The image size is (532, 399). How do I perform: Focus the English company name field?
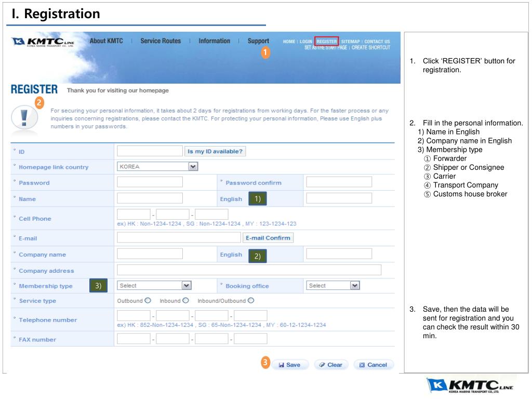339,254
